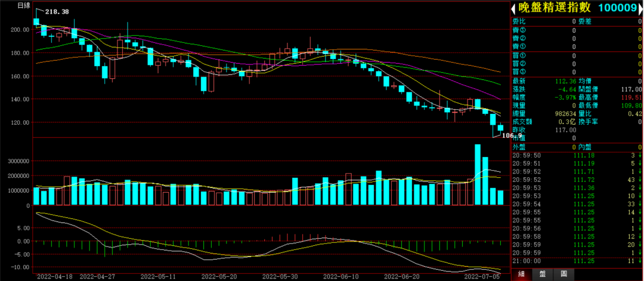Select the 20:59:54 tick row
Screen dimensions: 644x281
click(x=577, y=204)
